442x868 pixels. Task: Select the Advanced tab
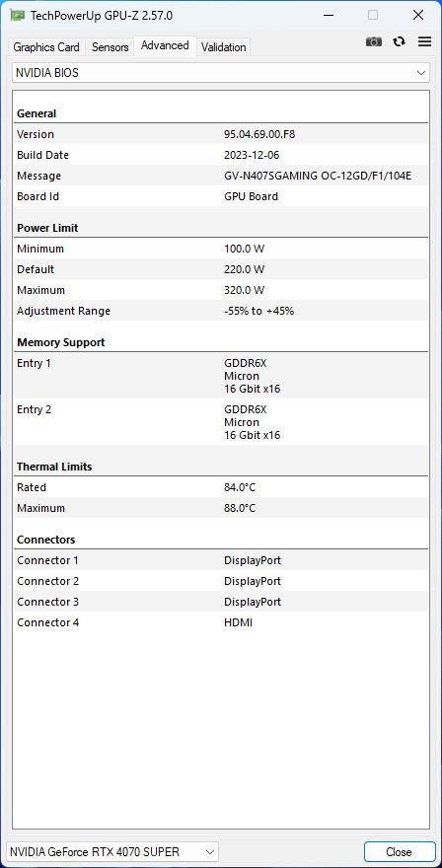(x=165, y=45)
